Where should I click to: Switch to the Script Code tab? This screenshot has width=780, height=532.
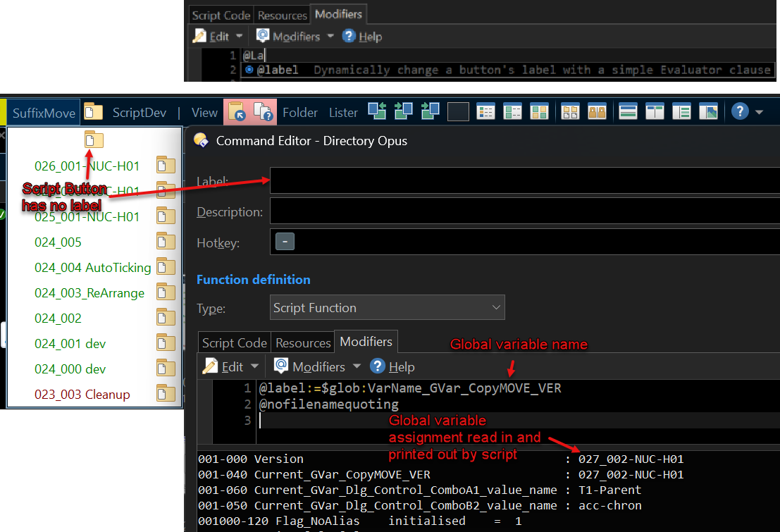pyautogui.click(x=234, y=342)
